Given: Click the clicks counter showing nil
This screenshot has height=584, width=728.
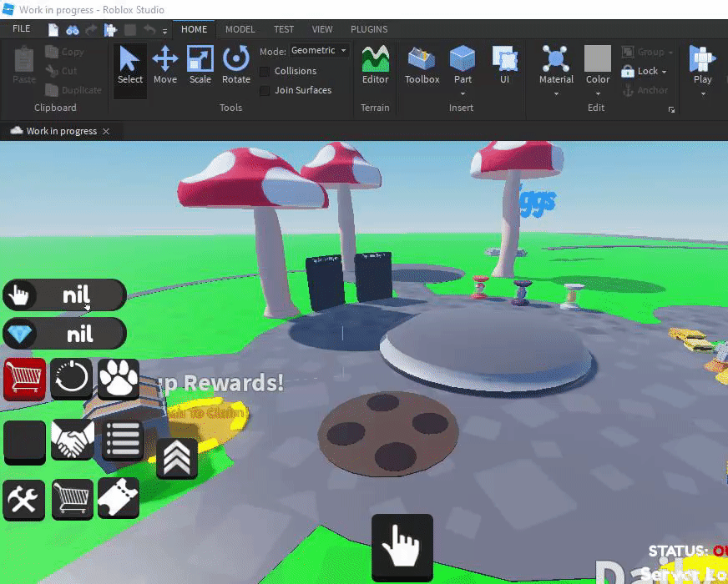Looking at the screenshot, I should [x=64, y=295].
